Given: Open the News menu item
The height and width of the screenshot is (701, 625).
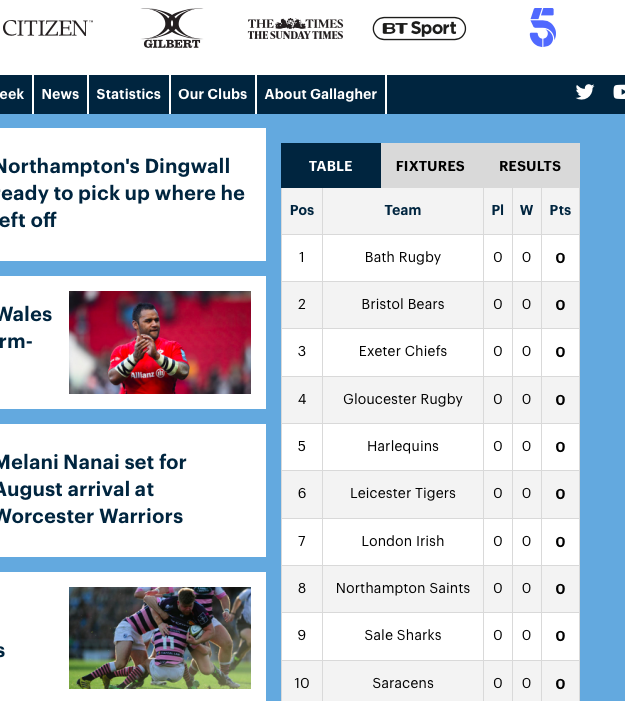Looking at the screenshot, I should pos(60,94).
